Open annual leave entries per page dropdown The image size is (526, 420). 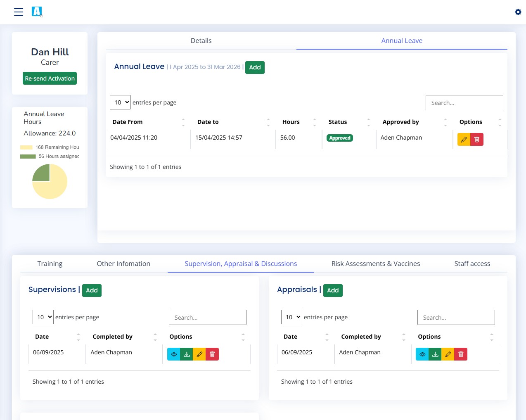coord(120,102)
